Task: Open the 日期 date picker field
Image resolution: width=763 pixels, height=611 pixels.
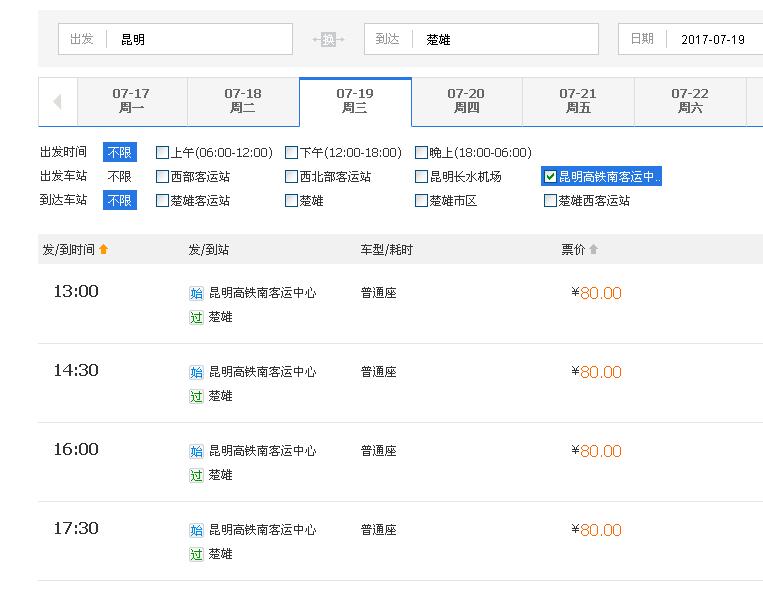Action: point(690,39)
